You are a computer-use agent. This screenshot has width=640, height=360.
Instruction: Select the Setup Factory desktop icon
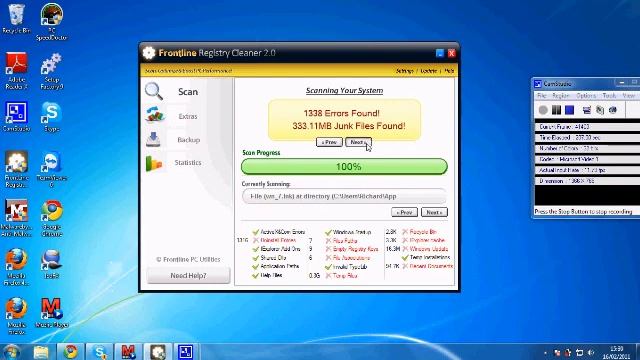click(x=51, y=71)
